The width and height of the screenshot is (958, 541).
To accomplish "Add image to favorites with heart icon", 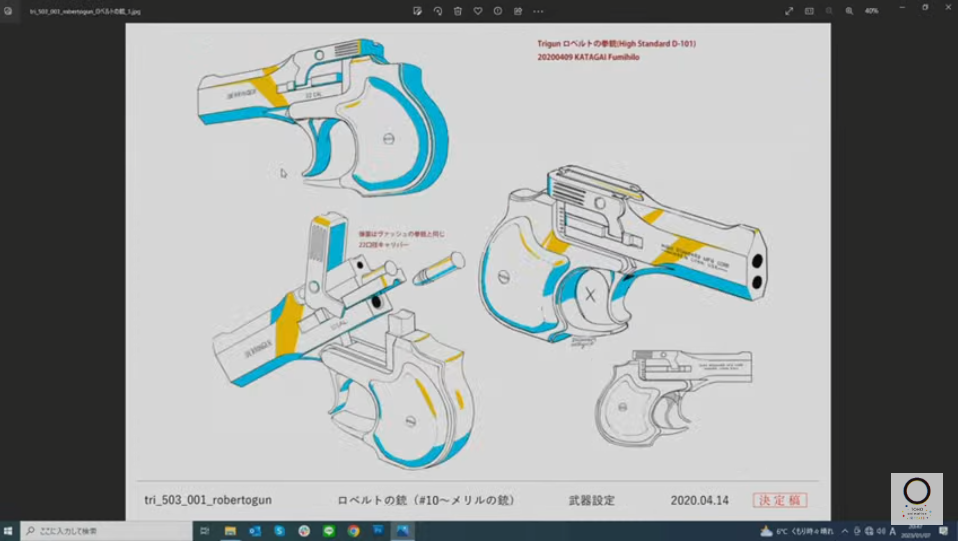I will tap(478, 11).
